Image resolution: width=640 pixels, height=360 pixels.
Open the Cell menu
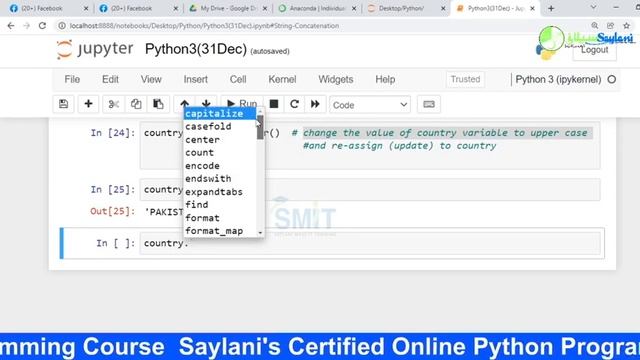(x=238, y=79)
